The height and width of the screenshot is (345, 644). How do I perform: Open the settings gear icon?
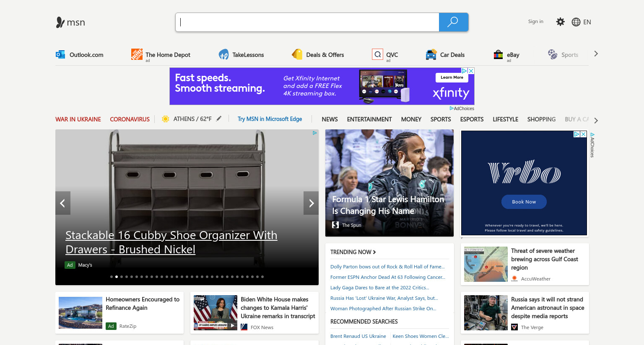tap(560, 22)
